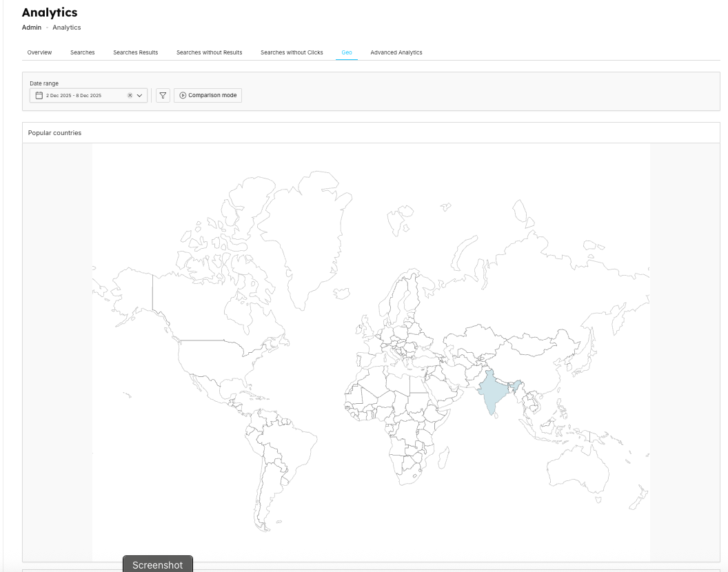Select the Geo tab
The image size is (728, 572).
click(347, 52)
